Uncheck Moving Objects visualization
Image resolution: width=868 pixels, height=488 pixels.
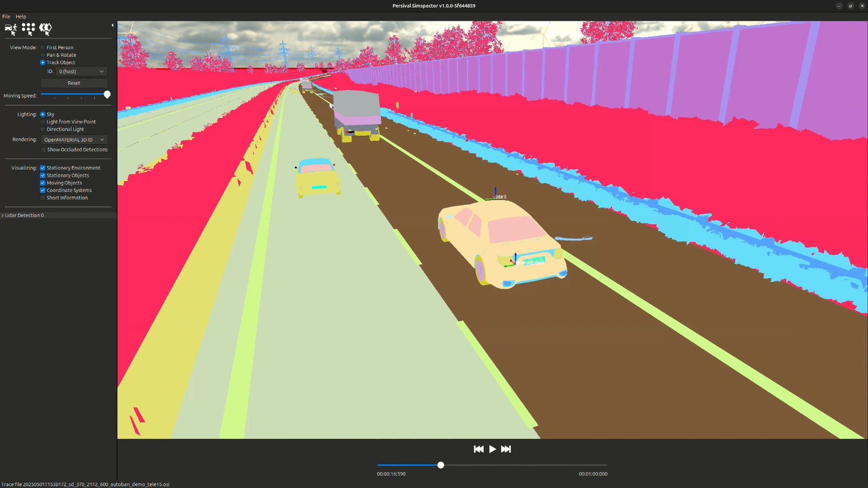[x=43, y=183]
